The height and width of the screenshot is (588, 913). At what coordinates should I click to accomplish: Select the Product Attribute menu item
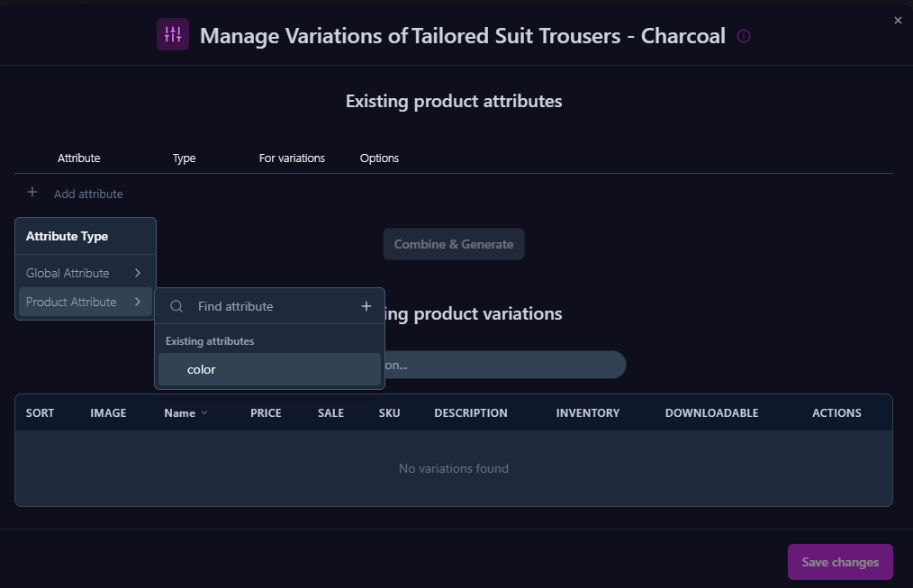pyautogui.click(x=72, y=302)
